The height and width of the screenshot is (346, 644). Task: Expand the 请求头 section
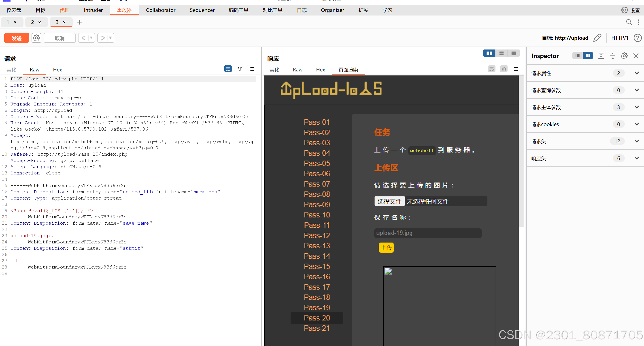coord(636,141)
